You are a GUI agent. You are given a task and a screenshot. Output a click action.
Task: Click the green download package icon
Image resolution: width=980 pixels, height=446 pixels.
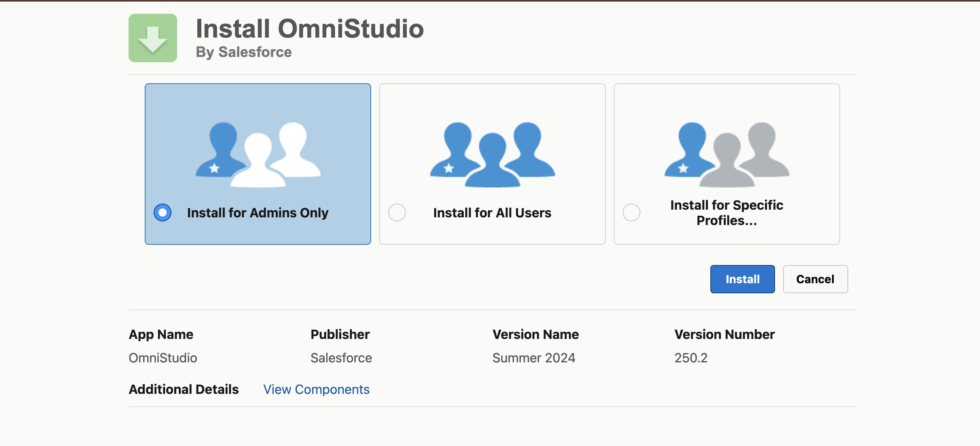pos(153,38)
